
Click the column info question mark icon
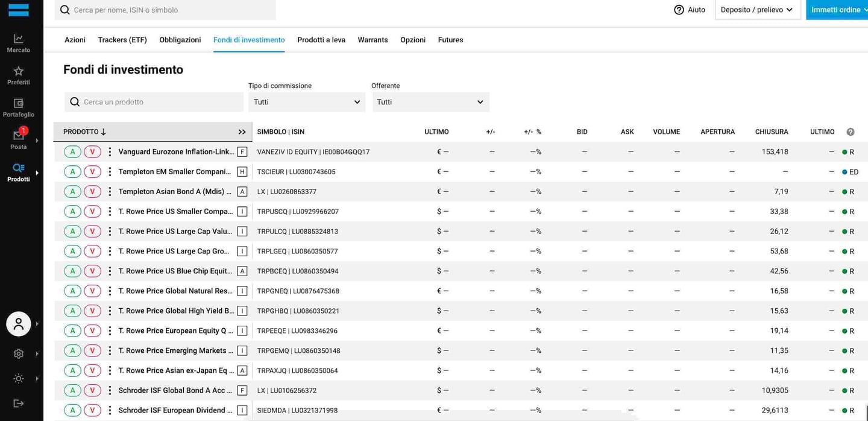point(851,132)
